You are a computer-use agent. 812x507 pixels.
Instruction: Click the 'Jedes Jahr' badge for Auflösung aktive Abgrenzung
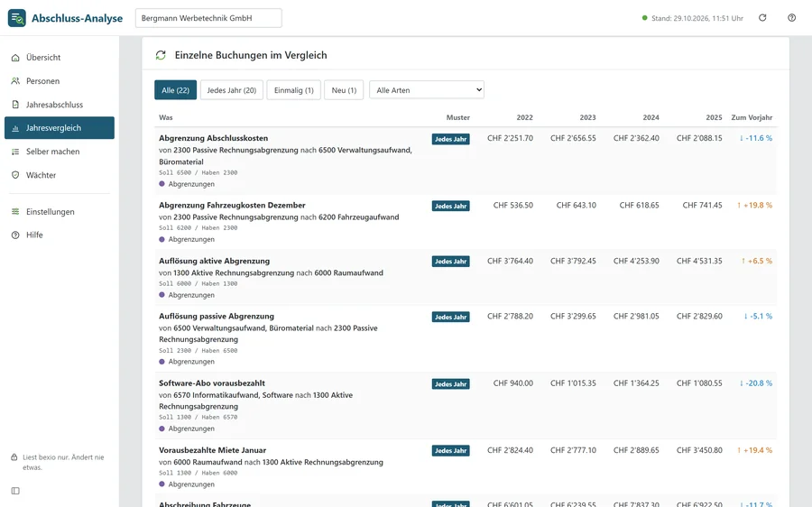450,262
